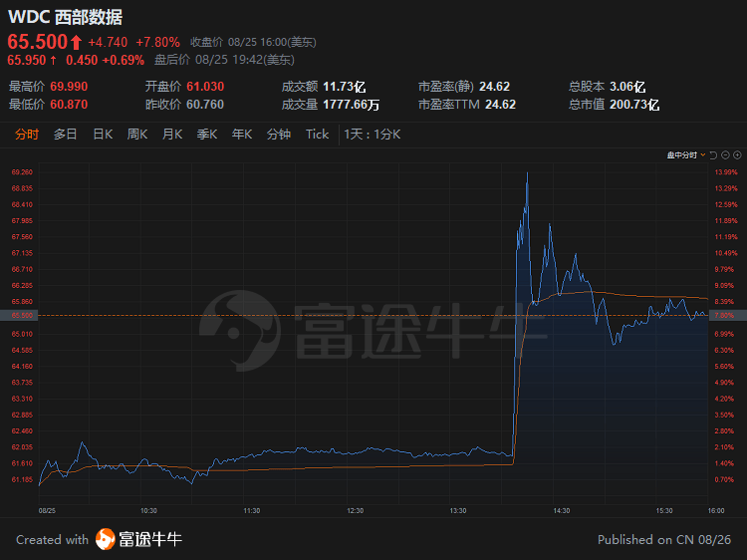Open the 周K weekly chart tab
Screen dimensions: 747x560
tap(137, 135)
